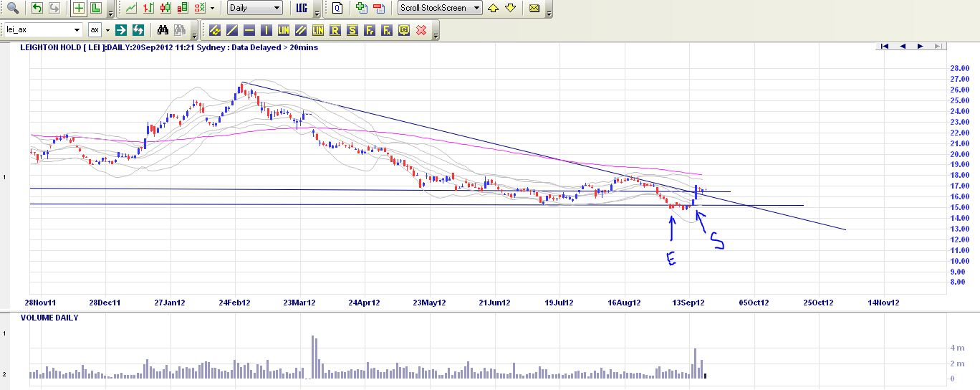980x390 pixels.
Task: Select the LIN tool with border lines
Action: [x=318, y=29]
